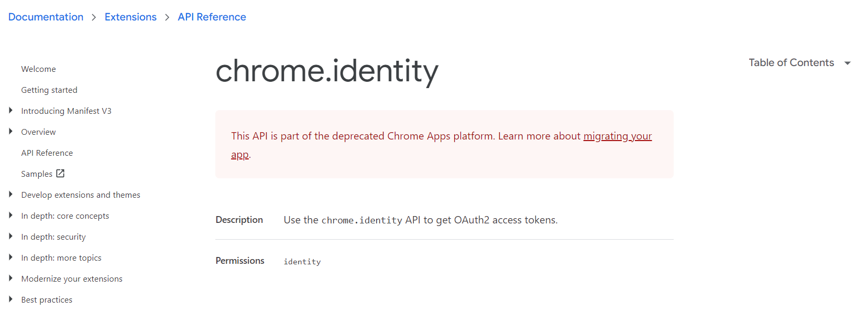This screenshot has height=311, width=868.
Task: Click the disclosure triangle beside Overview
Action: click(11, 131)
